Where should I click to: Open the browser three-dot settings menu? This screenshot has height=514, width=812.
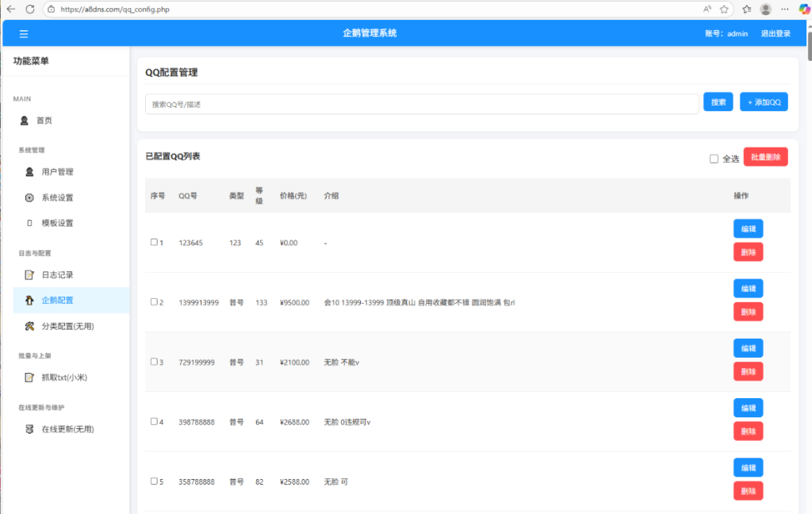(785, 10)
